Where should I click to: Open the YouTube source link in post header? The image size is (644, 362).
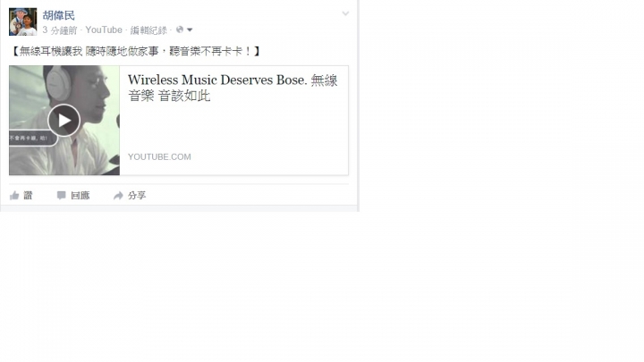click(x=104, y=30)
